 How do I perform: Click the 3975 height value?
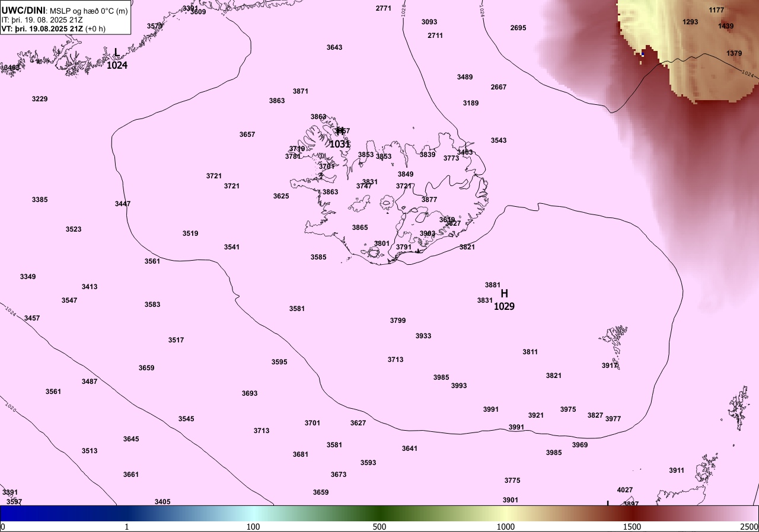(x=568, y=409)
